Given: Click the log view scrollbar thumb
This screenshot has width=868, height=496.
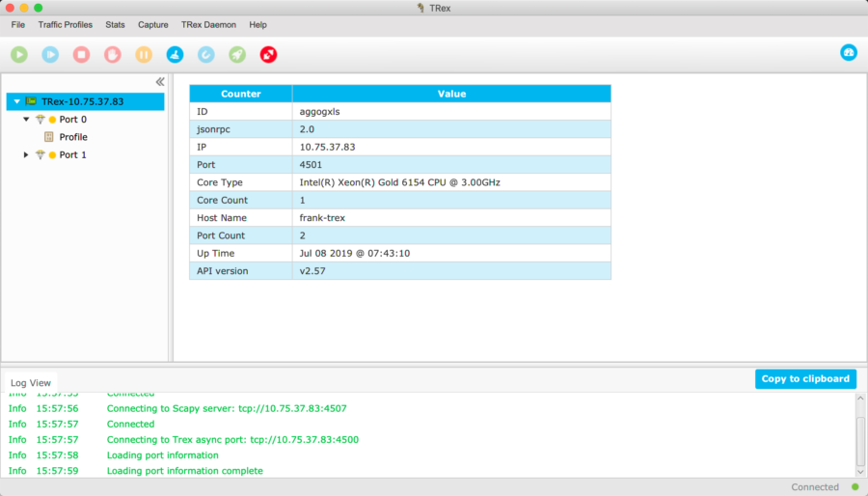Looking at the screenshot, I should pyautogui.click(x=860, y=441).
